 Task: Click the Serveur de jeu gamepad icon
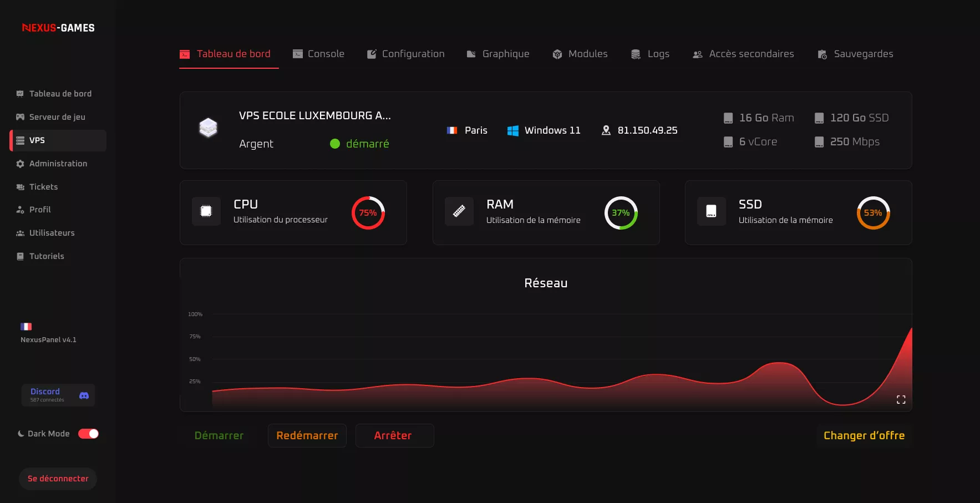click(x=20, y=117)
